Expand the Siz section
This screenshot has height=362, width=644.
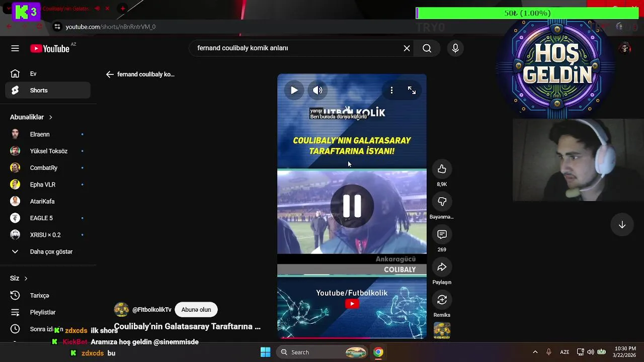(19, 278)
